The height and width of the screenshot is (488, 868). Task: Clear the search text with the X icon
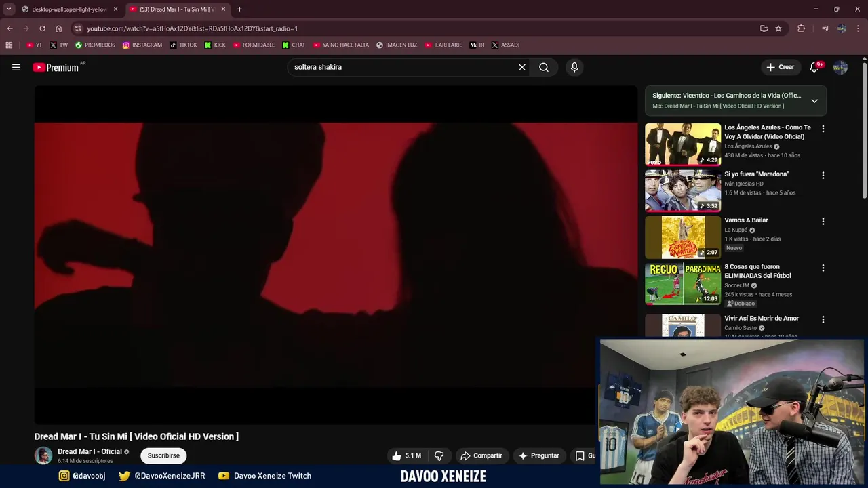point(522,67)
